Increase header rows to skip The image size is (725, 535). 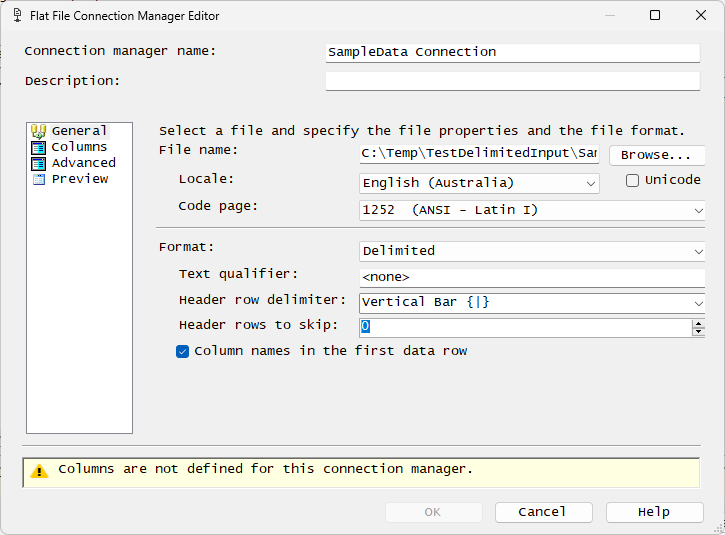point(698,324)
